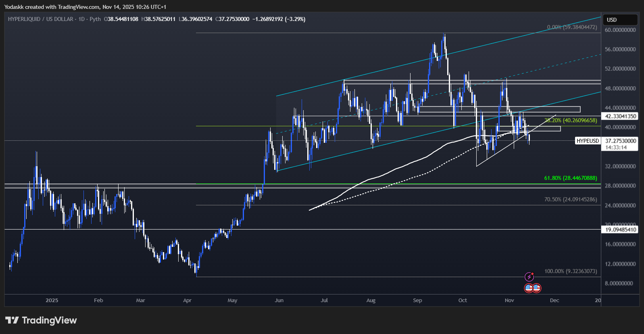
Task: Click the Dec label on time axis
Action: click(x=554, y=301)
